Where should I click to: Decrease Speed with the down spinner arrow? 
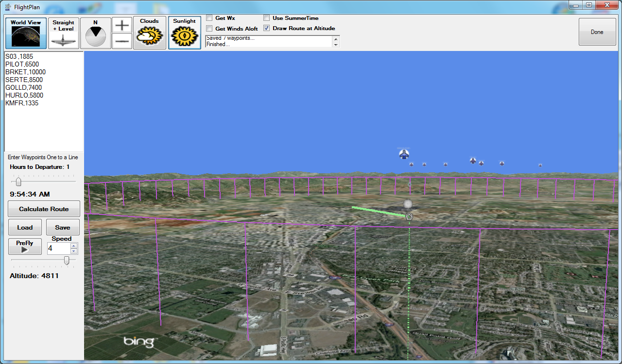point(74,251)
